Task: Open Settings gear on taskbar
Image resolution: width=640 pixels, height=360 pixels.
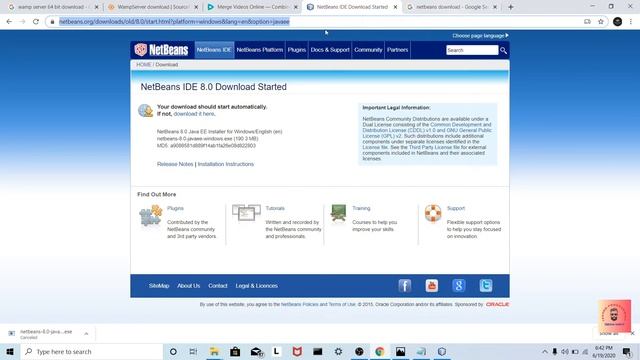Action: point(338,351)
